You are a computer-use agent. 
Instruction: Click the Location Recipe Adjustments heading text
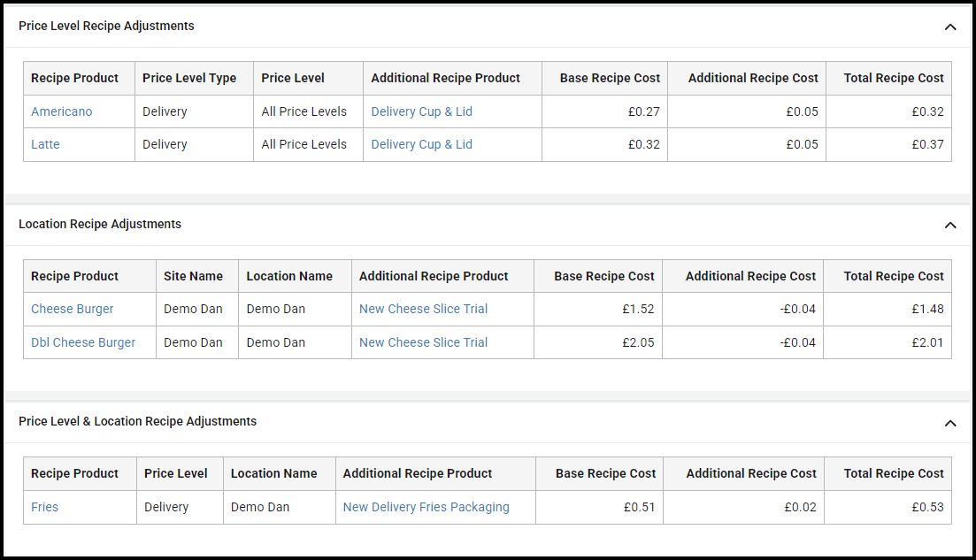pyautogui.click(x=100, y=224)
